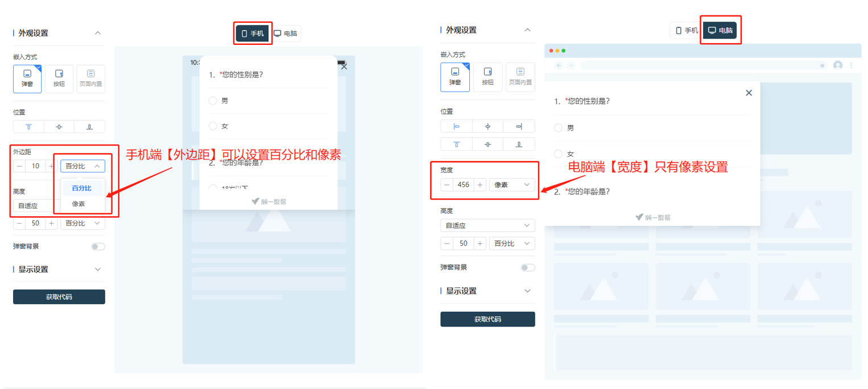Select 按钮 embed mode in desktop-view panel
Viewport: 868px width, 389px height.
488,77
